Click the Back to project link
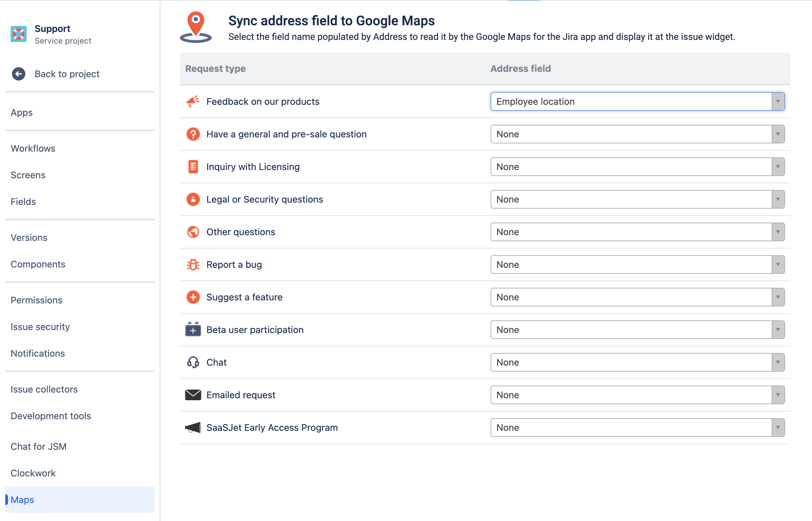The width and height of the screenshot is (812, 521). (67, 74)
